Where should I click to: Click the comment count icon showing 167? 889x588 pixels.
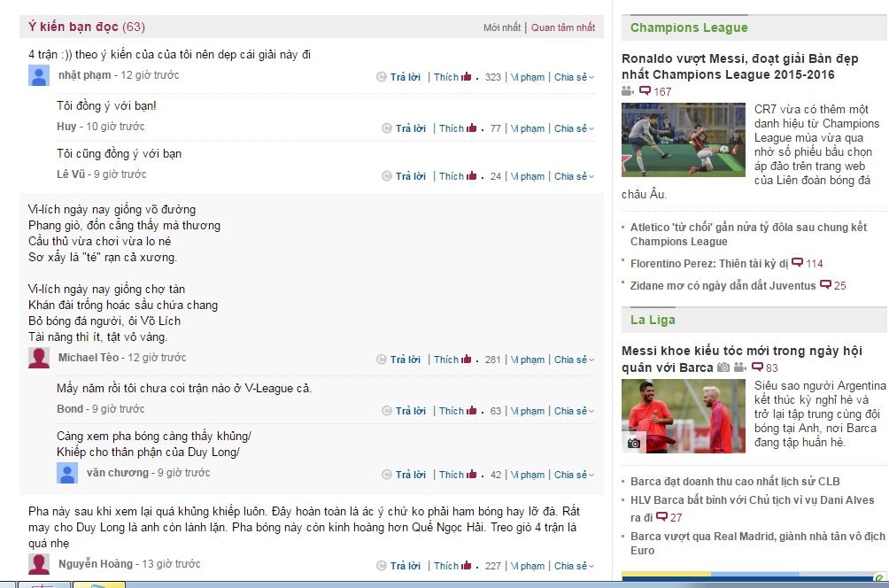pyautogui.click(x=645, y=90)
